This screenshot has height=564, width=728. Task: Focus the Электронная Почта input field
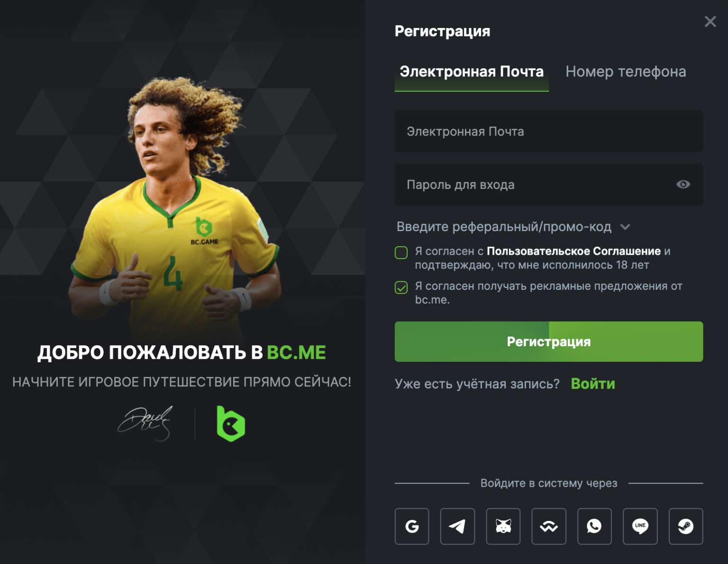tap(549, 131)
